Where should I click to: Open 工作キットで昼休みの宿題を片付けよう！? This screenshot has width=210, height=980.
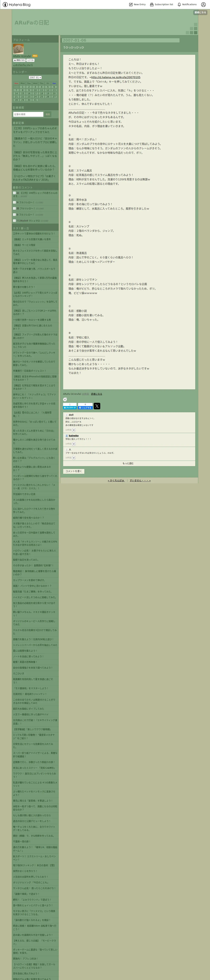[x=34, y=234]
